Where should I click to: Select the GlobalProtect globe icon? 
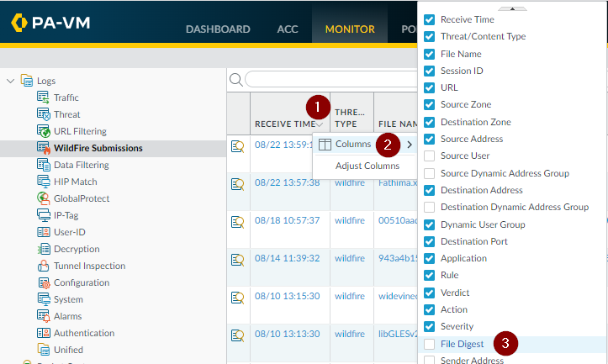click(44, 198)
